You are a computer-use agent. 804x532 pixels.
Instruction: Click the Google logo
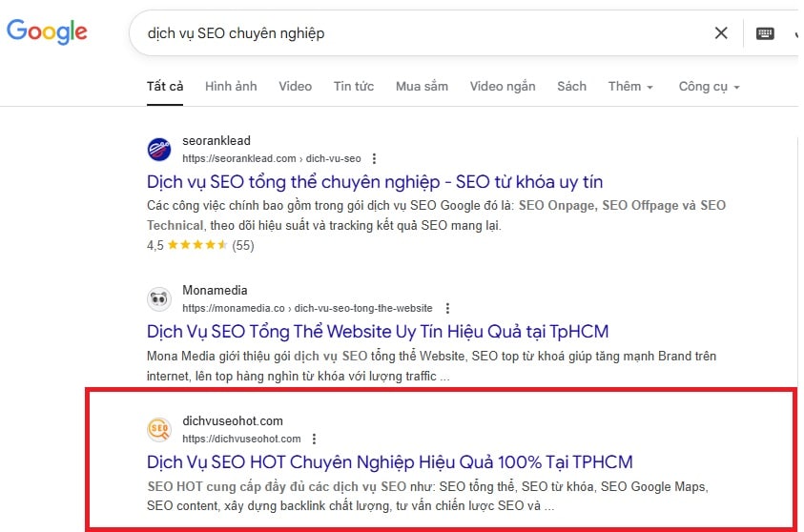click(x=47, y=32)
